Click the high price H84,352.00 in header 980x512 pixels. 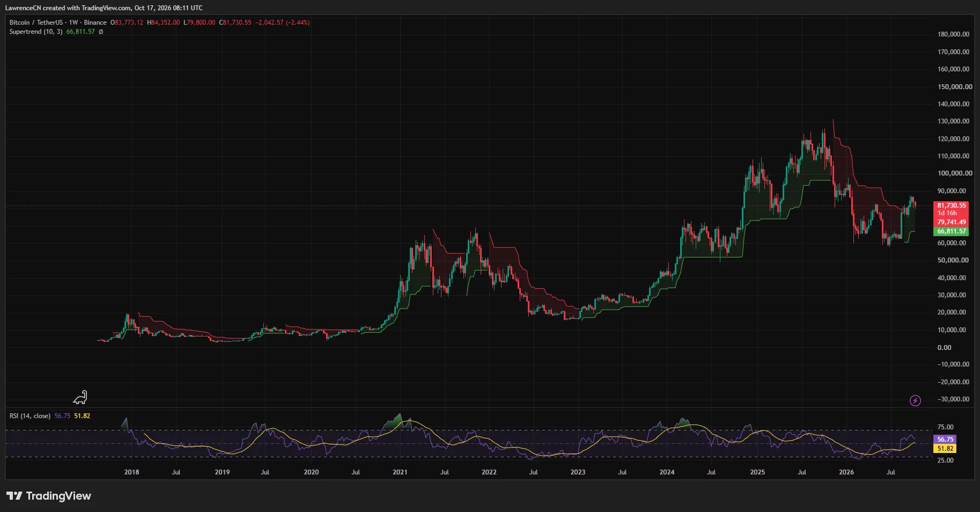pos(164,23)
